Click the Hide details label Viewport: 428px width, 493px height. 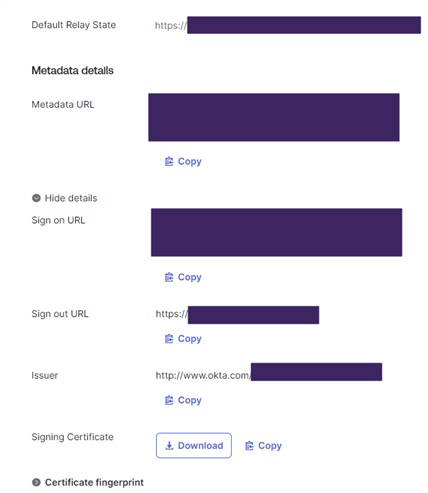point(71,198)
